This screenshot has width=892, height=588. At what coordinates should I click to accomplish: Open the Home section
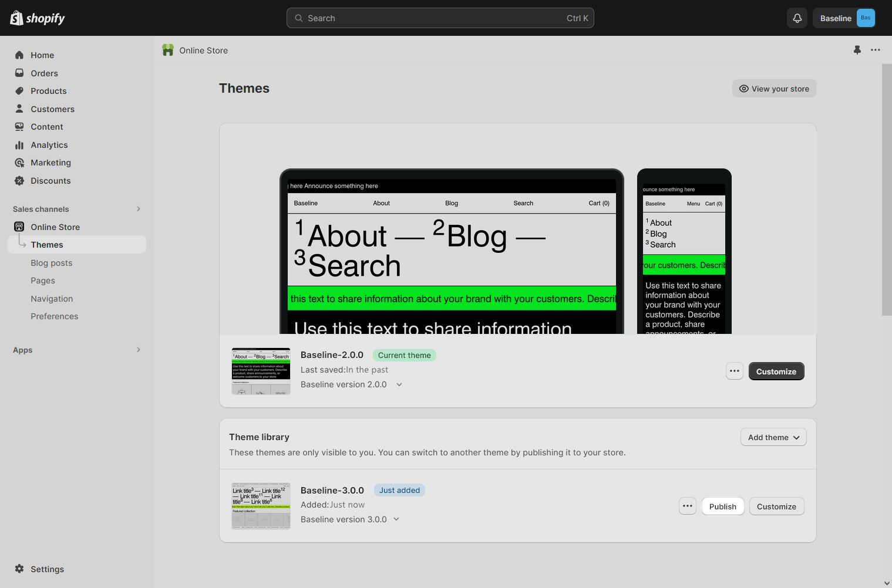(x=42, y=55)
